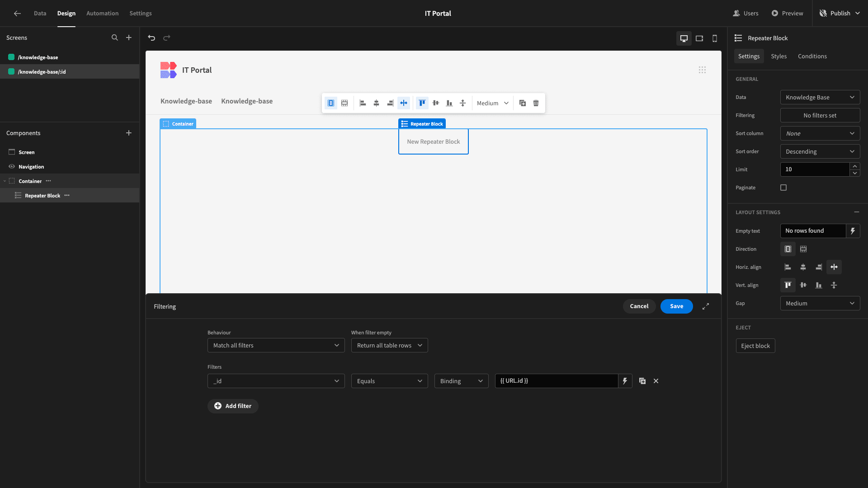Screen dimensions: 868x488
Task: Open the When filter empty dropdown
Action: pyautogui.click(x=387, y=346)
